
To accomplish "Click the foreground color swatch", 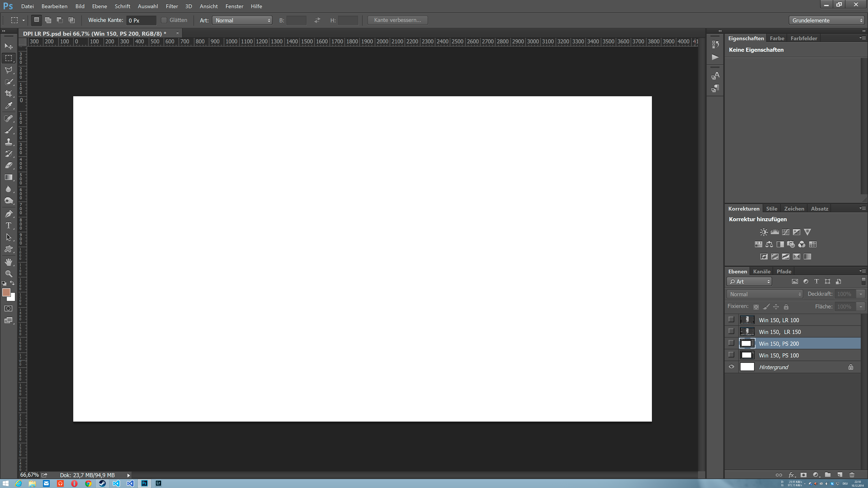I will (6, 292).
